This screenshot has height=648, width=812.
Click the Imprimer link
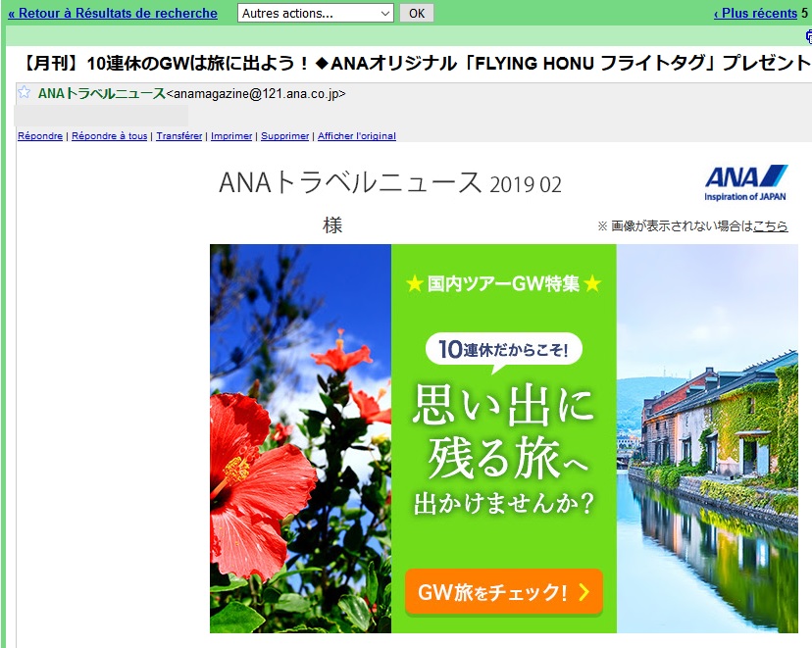click(x=231, y=135)
